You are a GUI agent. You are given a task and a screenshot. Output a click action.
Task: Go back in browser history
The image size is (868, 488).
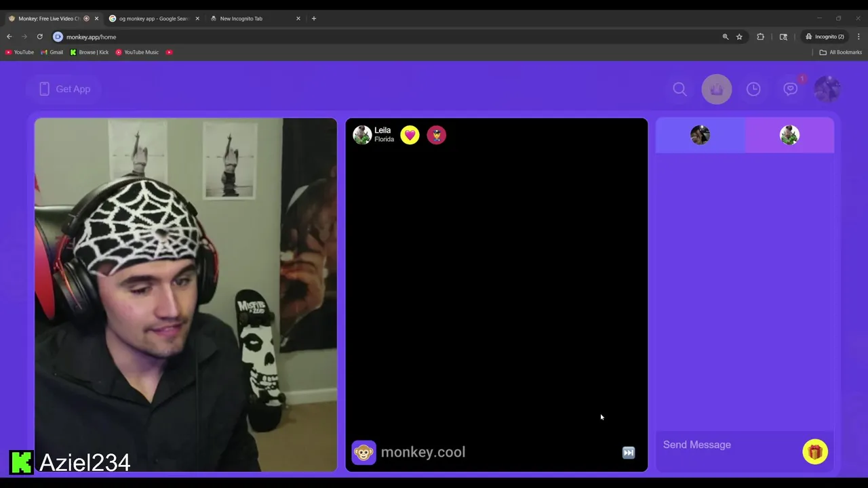9,37
